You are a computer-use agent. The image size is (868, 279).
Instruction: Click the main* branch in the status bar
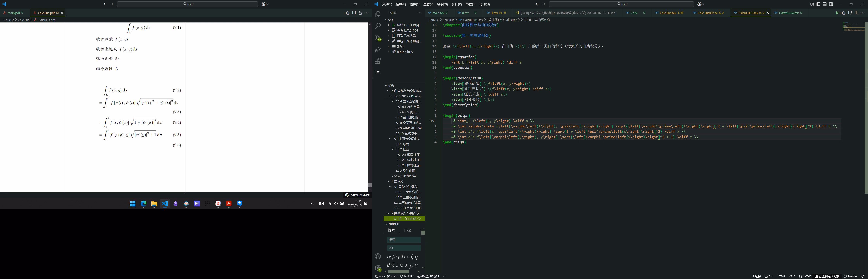(x=393, y=276)
